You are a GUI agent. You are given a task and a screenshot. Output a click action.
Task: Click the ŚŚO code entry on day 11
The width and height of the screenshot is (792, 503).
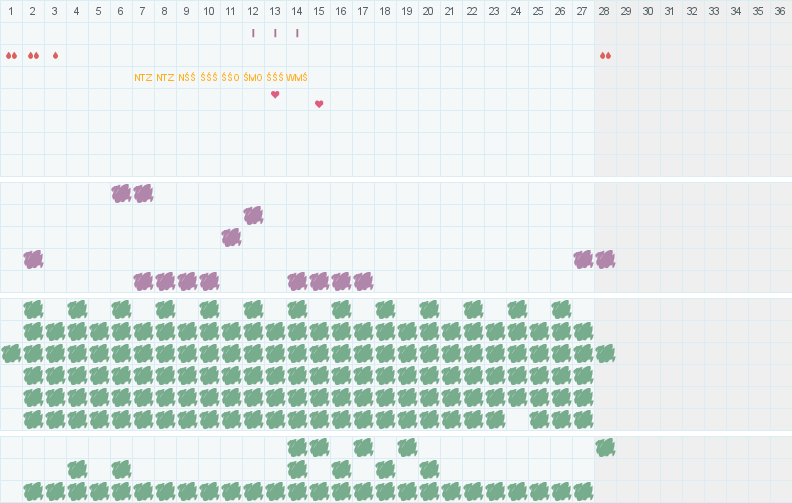[x=231, y=77]
